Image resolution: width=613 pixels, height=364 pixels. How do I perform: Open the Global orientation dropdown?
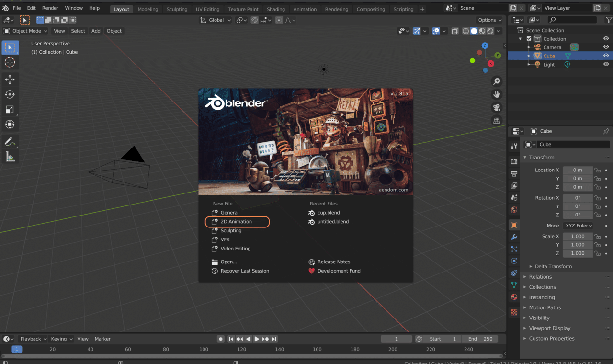point(216,20)
